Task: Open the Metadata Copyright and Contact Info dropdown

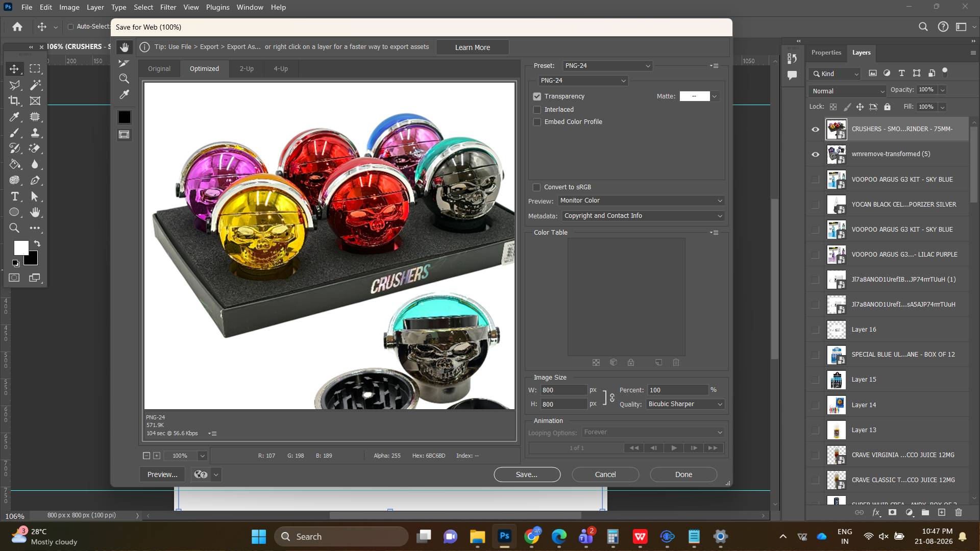Action: tap(643, 216)
